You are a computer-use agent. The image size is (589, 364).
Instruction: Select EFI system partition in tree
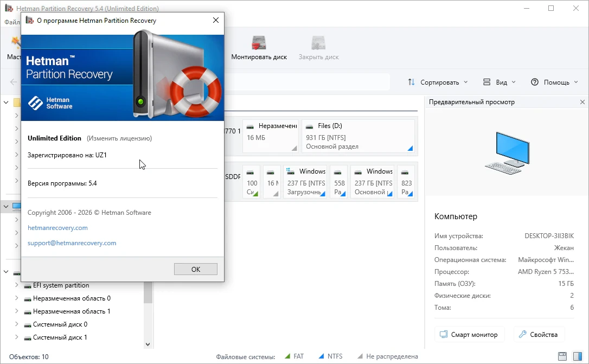point(61,285)
